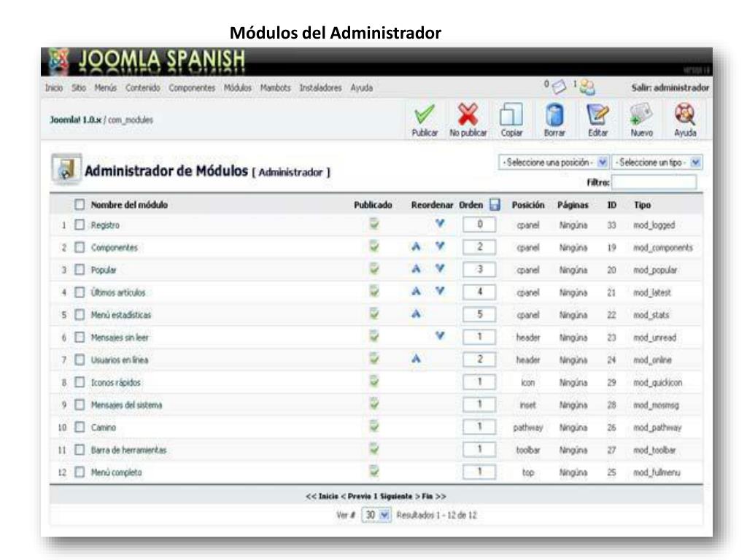Check the Registro module checkbox
Image resolution: width=747 pixels, height=560 pixels.
point(80,225)
